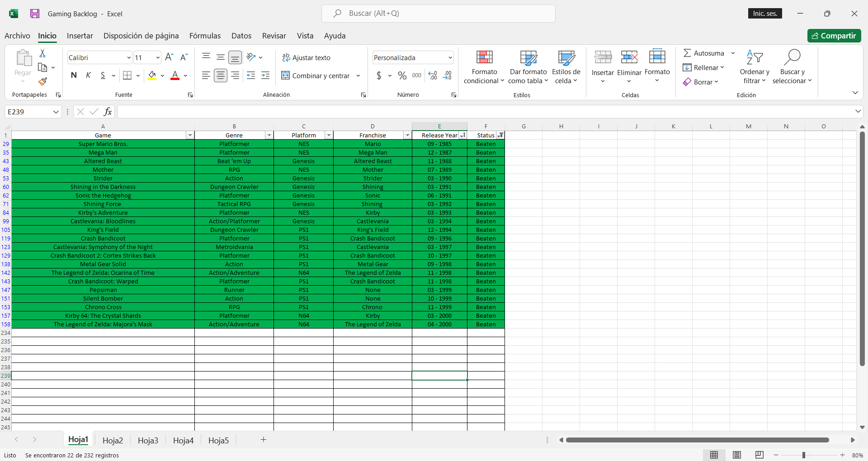The height and width of the screenshot is (461, 868).
Task: Click the Save icon in title bar
Action: [35, 14]
